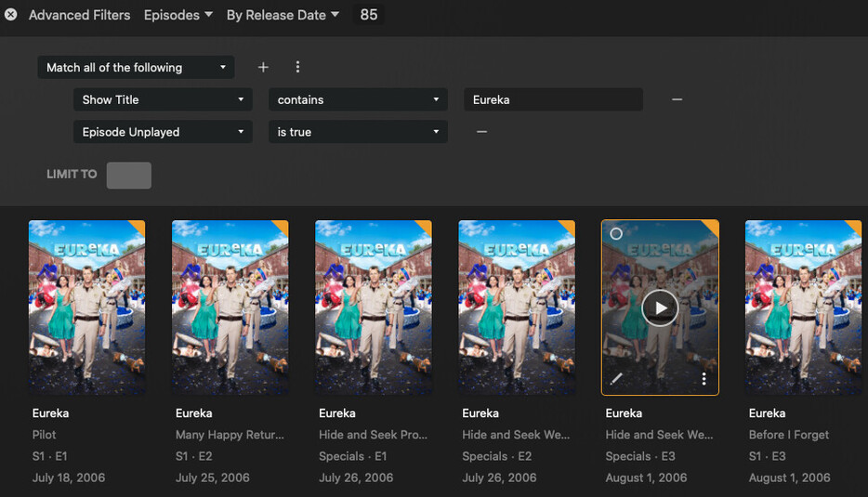
Task: Open the Pilot episode poster
Action: point(87,307)
